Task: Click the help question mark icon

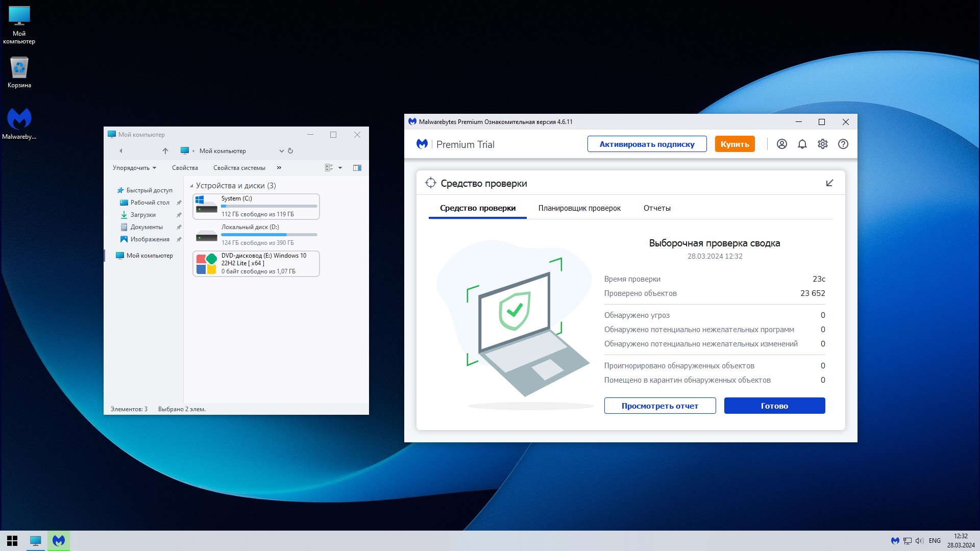Action: tap(843, 144)
